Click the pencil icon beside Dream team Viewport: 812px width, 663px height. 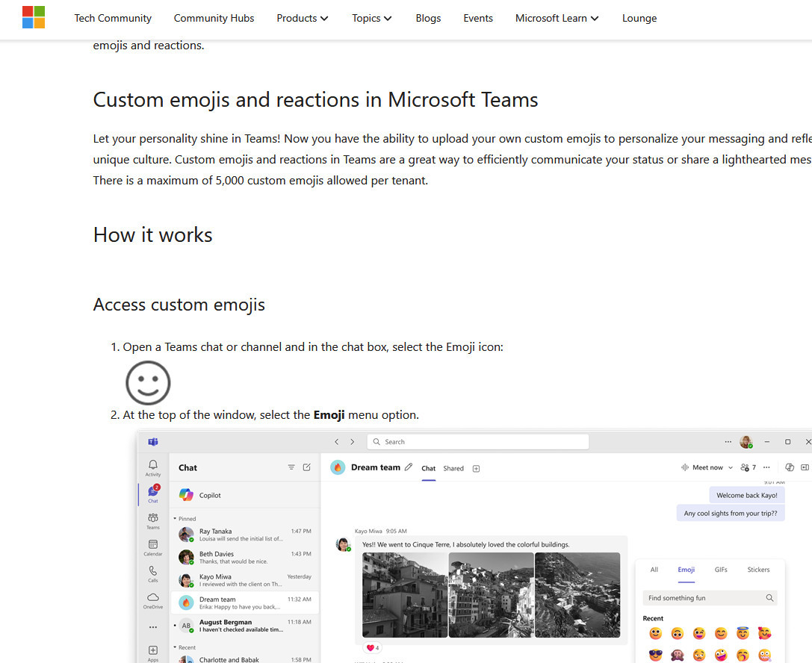(408, 467)
